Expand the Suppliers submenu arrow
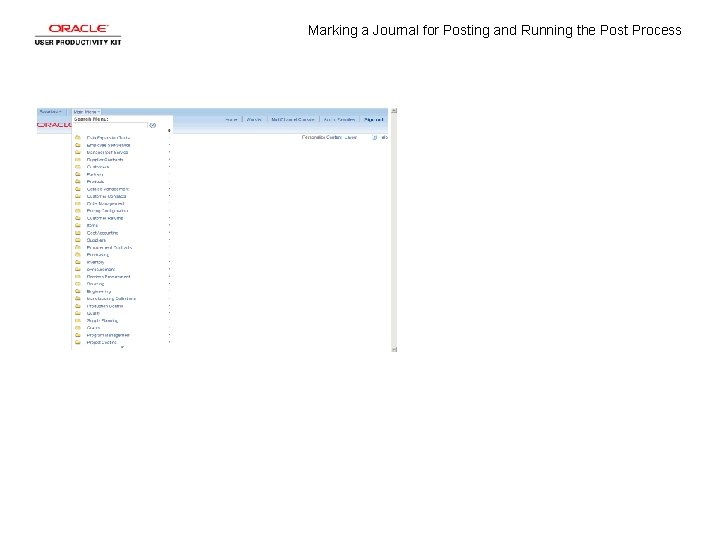 coord(169,240)
